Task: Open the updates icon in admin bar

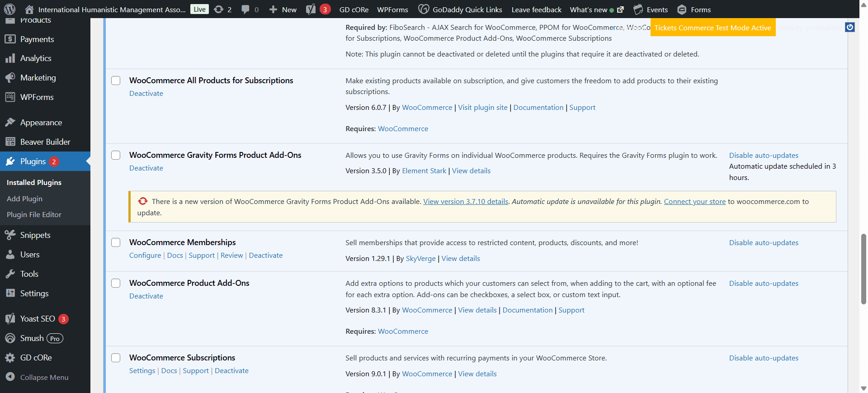Action: [219, 9]
